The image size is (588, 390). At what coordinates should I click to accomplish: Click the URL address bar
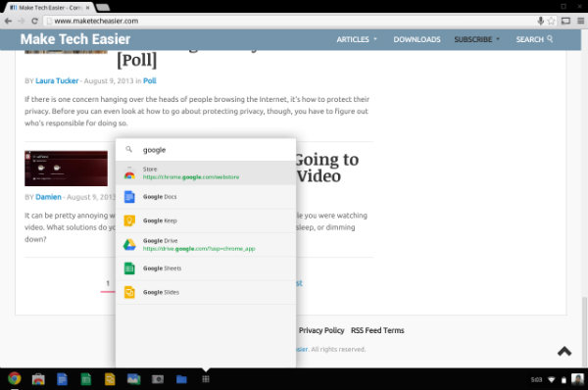pyautogui.click(x=289, y=21)
